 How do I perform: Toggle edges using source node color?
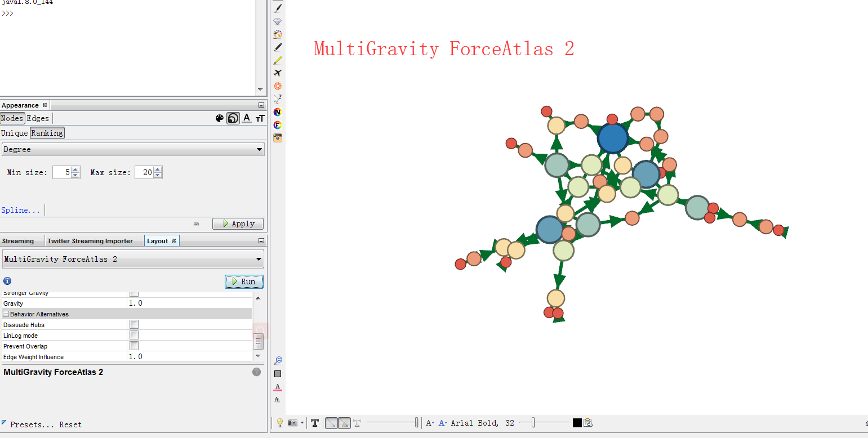pos(344,423)
